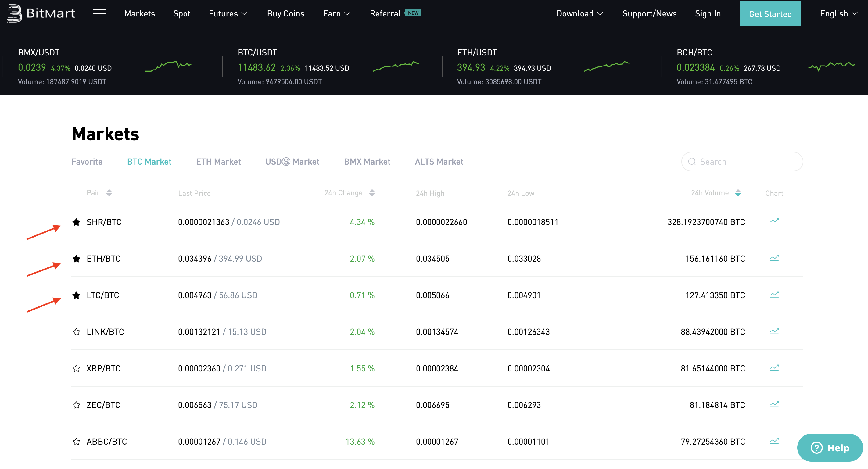Screen dimensions: 868x469
Task: View BMX/USDT sparkline chart
Action: tap(168, 66)
